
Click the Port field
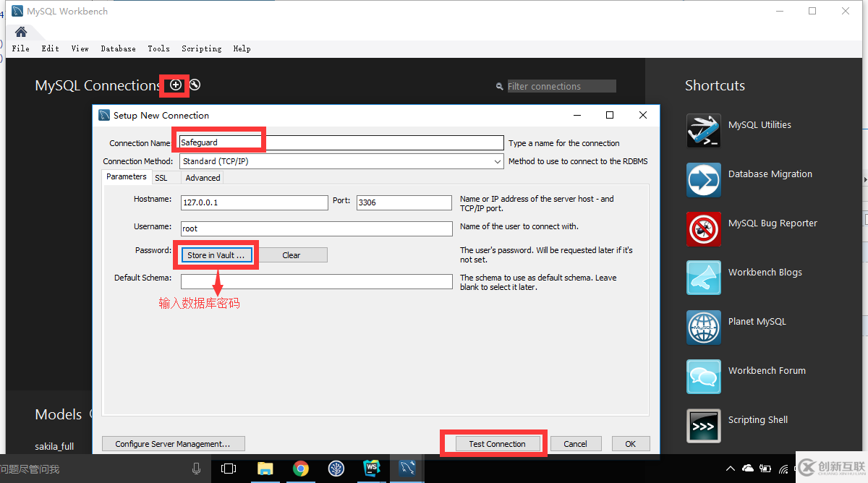pos(404,202)
